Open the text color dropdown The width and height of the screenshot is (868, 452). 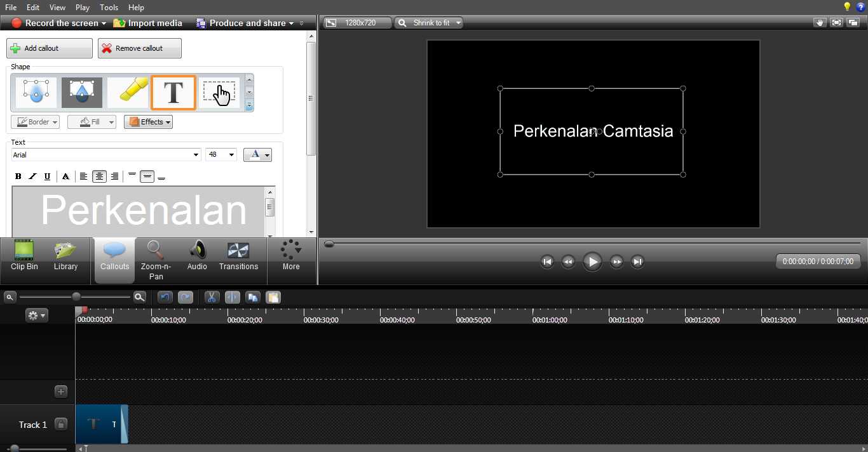(x=257, y=155)
